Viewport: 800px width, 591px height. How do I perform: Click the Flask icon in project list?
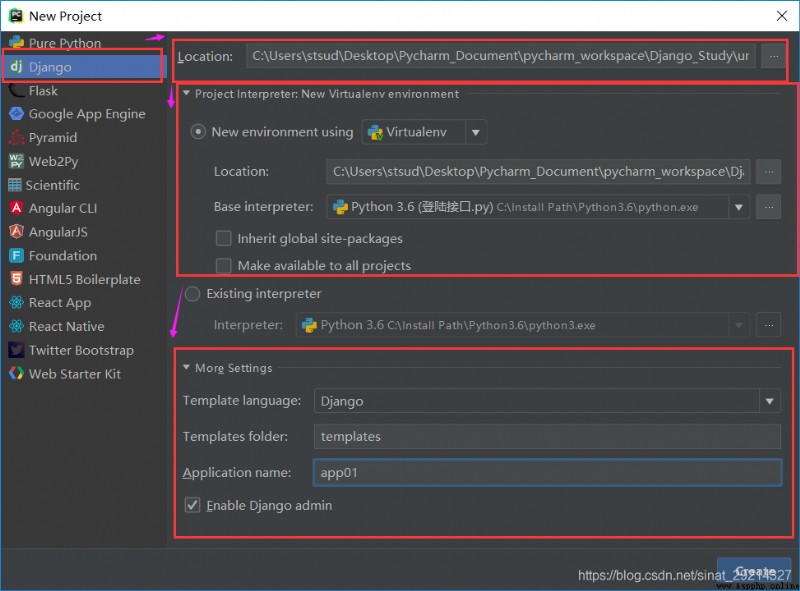16,91
